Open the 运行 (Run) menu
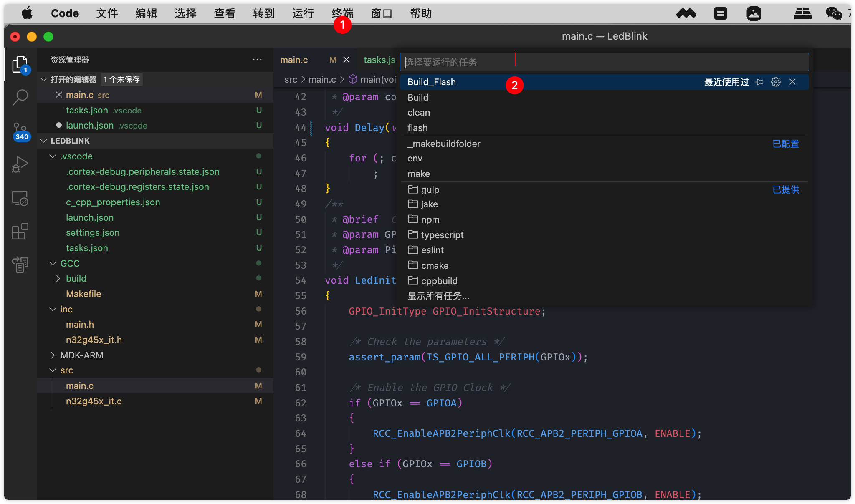 [303, 13]
